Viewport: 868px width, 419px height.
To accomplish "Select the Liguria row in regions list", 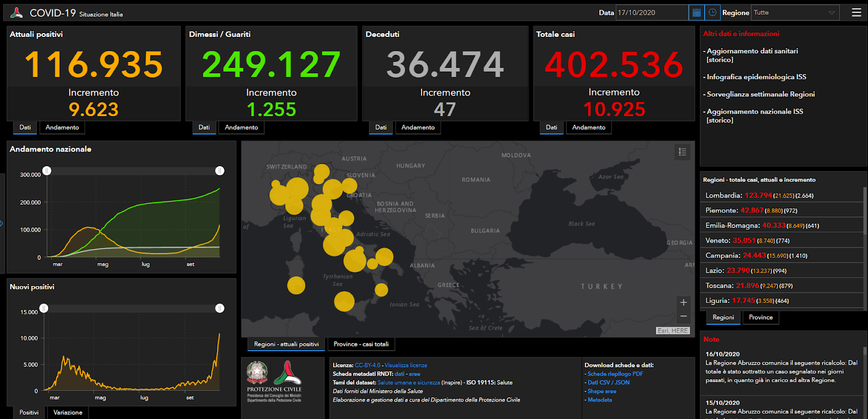I will [x=782, y=300].
